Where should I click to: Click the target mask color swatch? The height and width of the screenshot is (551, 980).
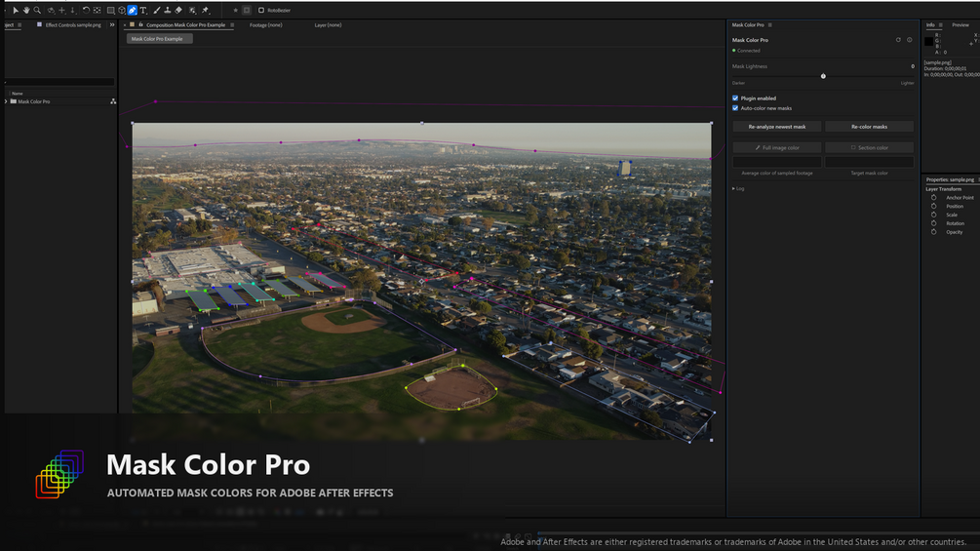870,162
